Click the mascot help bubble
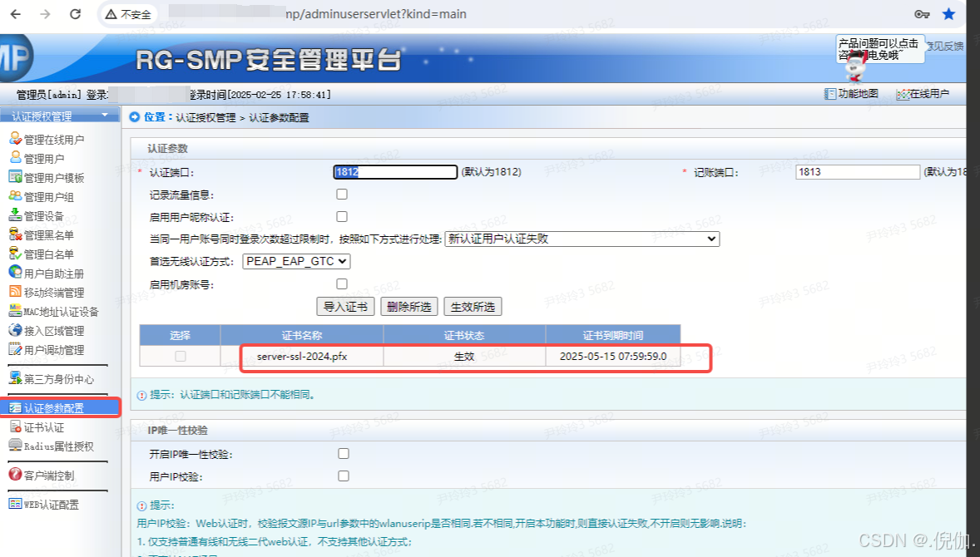 tap(879, 49)
